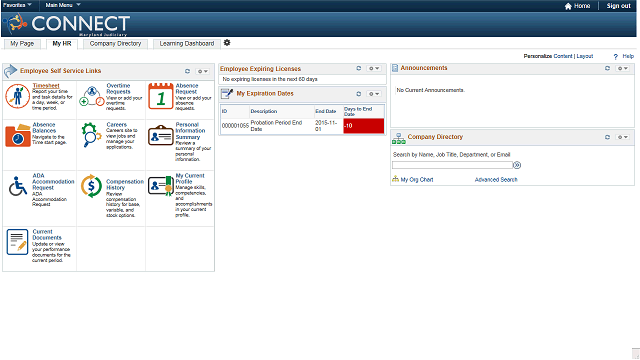
Task: Click the Current Documents icon
Action: click(x=17, y=242)
